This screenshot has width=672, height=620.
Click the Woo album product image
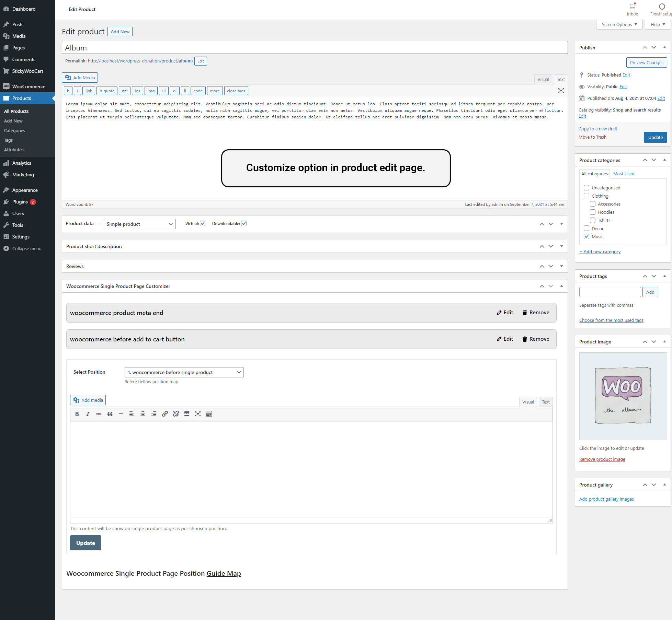tap(623, 396)
